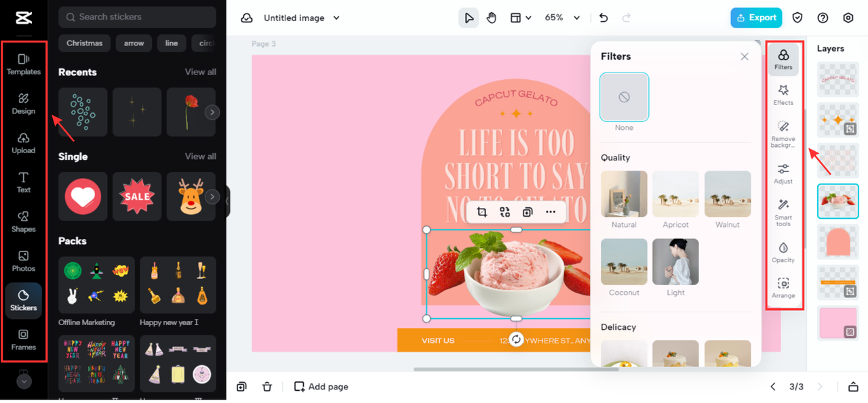Open Smart tools

coord(783,213)
